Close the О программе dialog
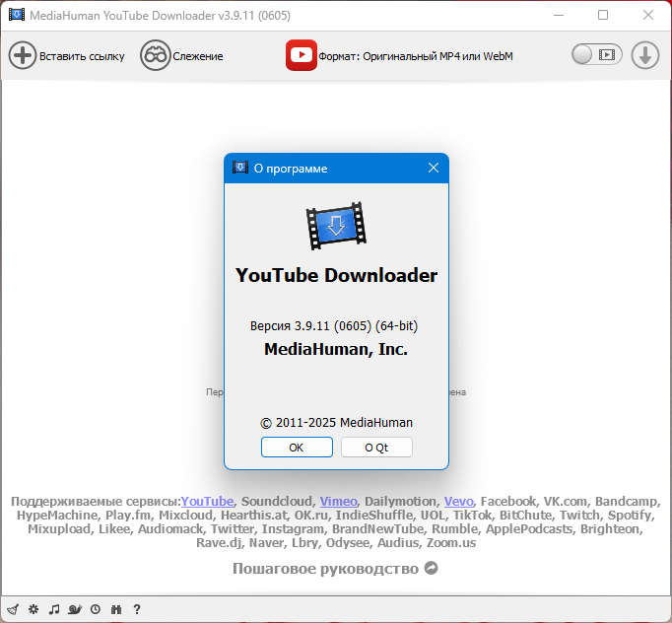672x623 pixels. [434, 168]
